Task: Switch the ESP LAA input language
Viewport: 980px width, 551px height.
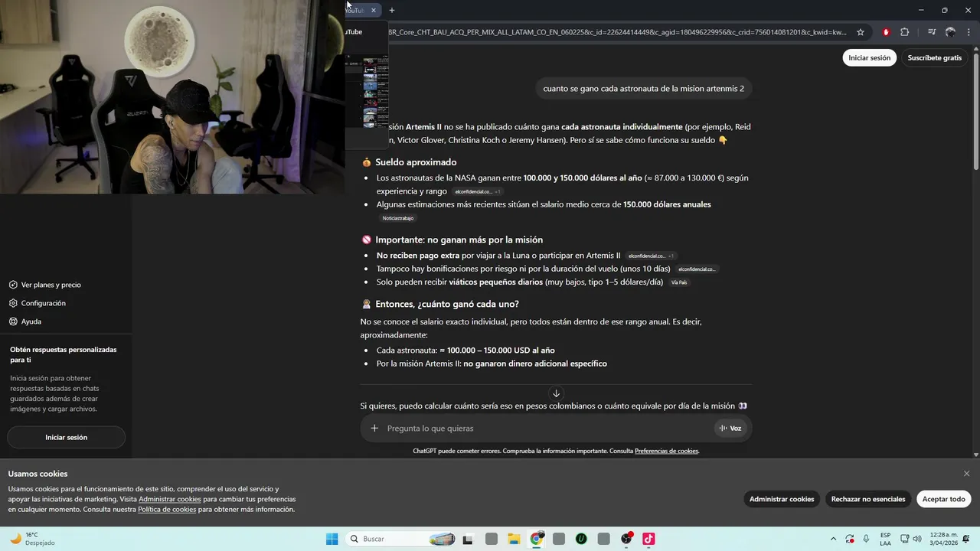Action: [x=885, y=539]
